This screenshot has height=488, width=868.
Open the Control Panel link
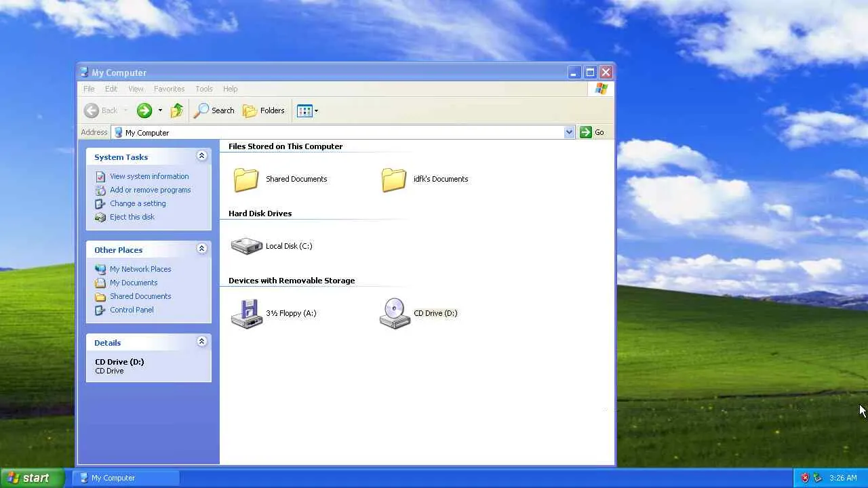[x=132, y=310]
